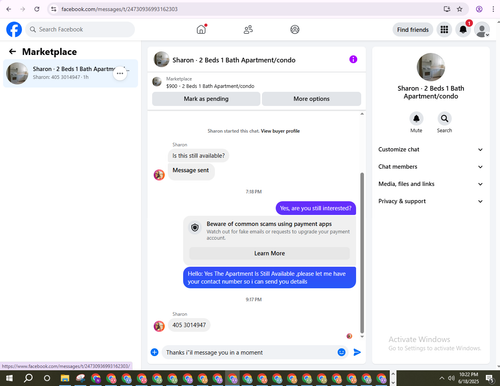The width and height of the screenshot is (500, 386).
Task: Select the 'Yes, are you still interested?' message
Action: pyautogui.click(x=316, y=208)
